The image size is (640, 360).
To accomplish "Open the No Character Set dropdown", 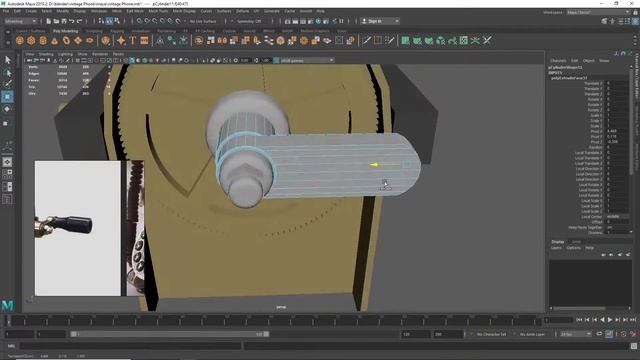I will click(491, 334).
